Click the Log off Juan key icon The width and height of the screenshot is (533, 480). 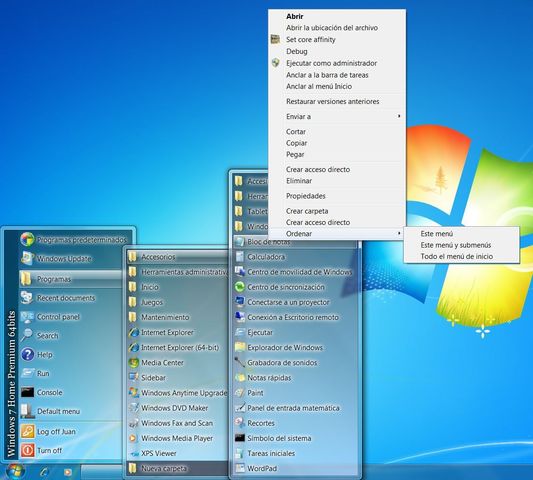pyautogui.click(x=27, y=431)
